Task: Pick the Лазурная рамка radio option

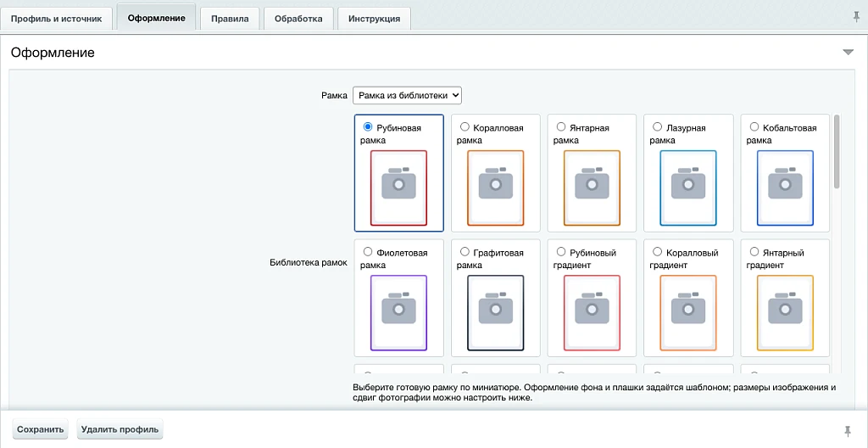Action: (657, 127)
